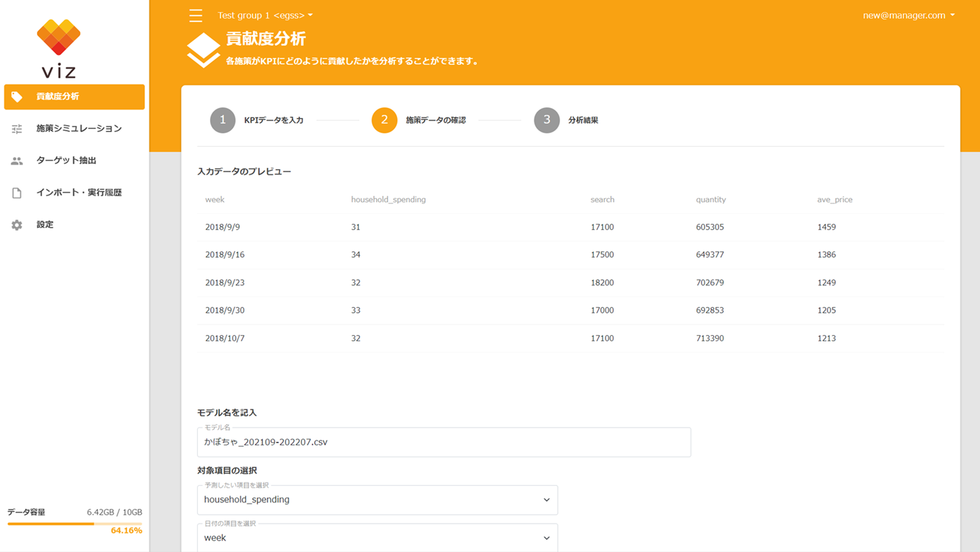Click quantity value 713390
This screenshot has width=980, height=552.
tap(710, 338)
